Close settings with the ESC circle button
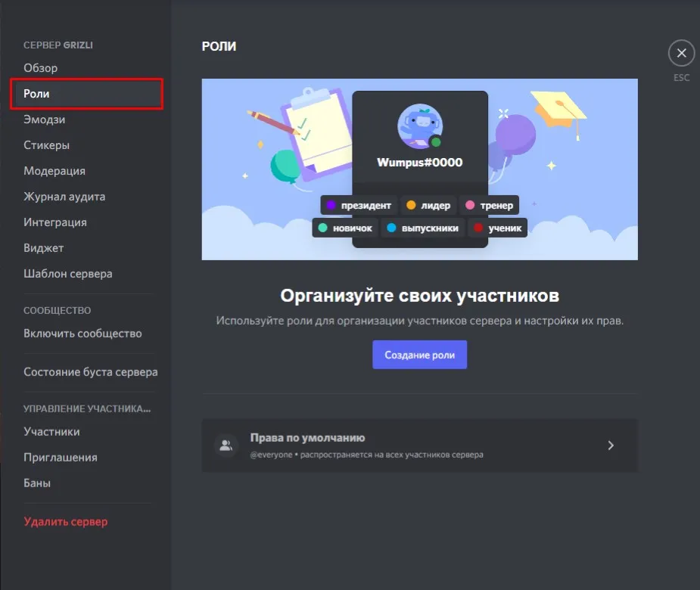 click(681, 53)
